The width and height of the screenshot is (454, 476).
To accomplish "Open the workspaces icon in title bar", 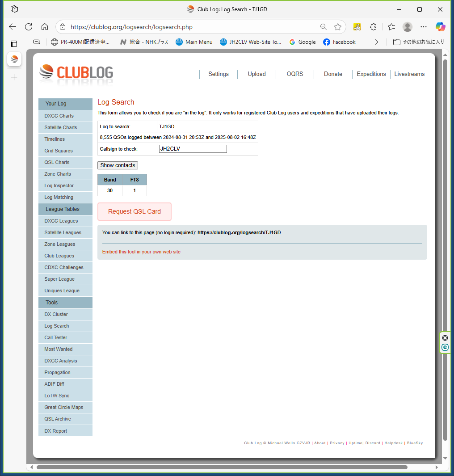I will tap(14, 9).
